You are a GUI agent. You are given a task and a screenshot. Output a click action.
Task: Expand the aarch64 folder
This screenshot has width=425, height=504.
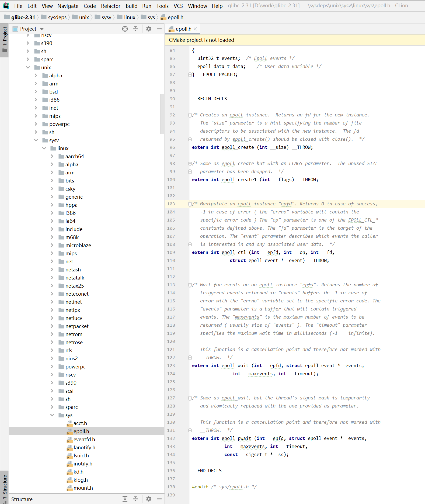coord(52,156)
